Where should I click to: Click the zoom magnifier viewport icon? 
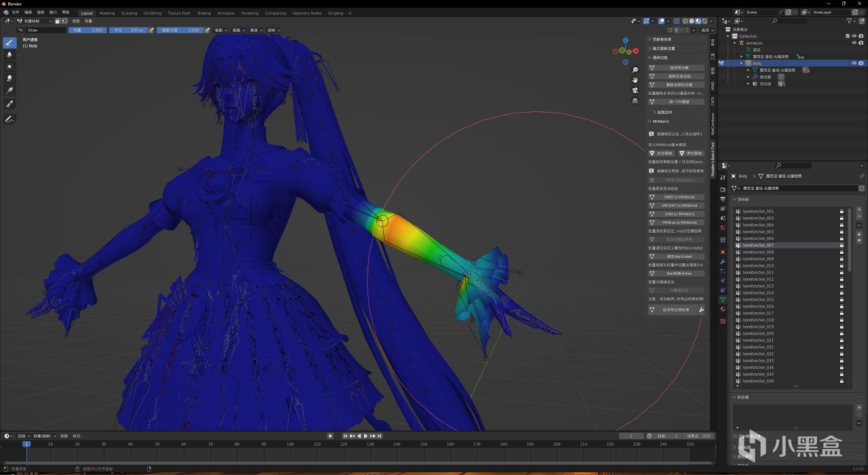tap(635, 70)
